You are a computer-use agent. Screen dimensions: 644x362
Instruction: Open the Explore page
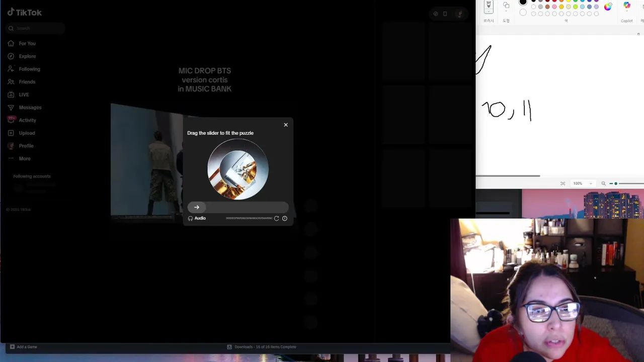tap(22, 56)
